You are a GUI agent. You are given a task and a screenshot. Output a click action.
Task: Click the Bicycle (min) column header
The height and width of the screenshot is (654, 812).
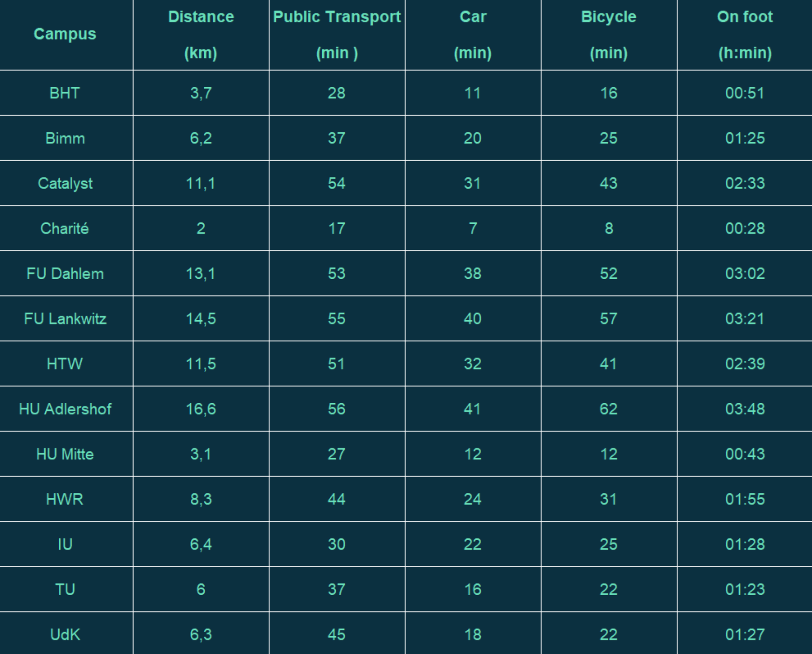609,34
